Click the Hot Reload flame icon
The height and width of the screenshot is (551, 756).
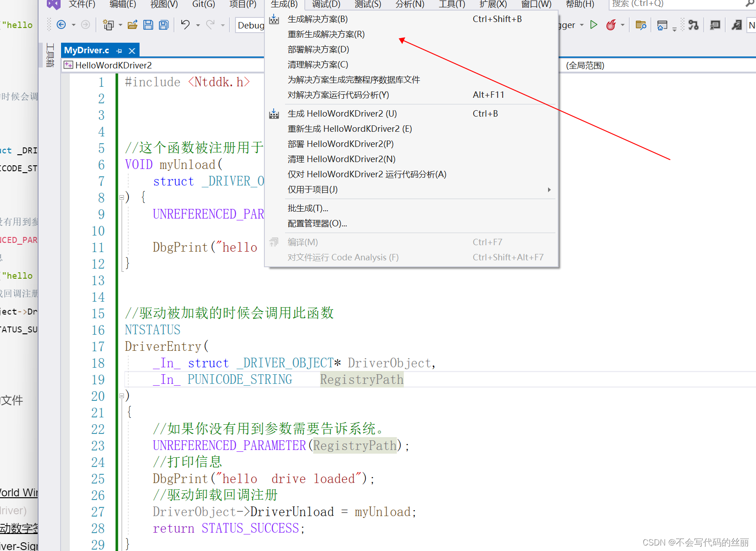click(610, 25)
